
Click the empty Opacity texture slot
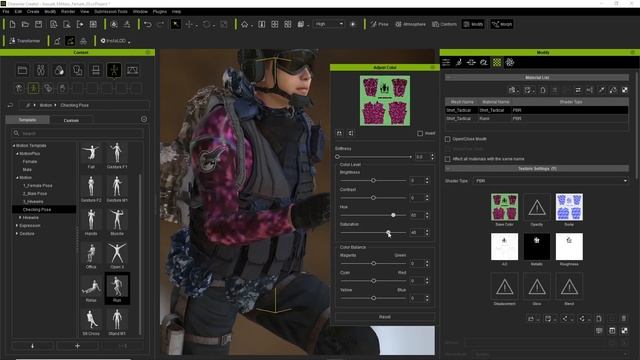pyautogui.click(x=537, y=207)
